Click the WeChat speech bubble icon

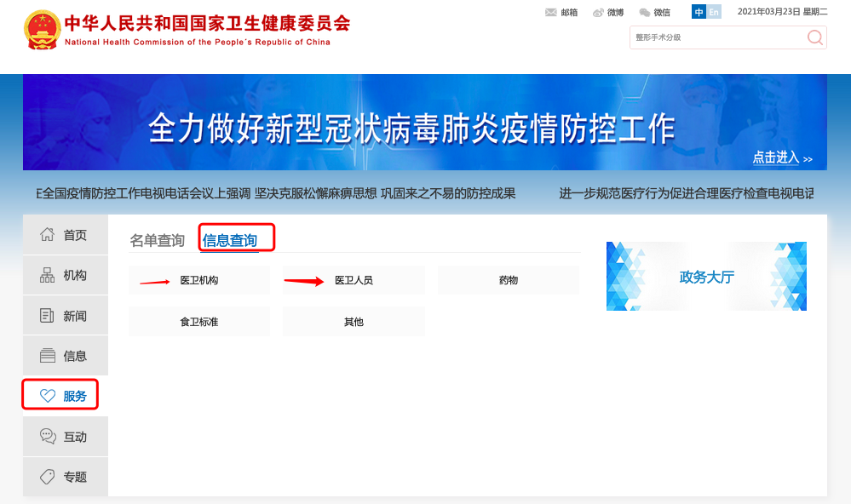point(645,12)
